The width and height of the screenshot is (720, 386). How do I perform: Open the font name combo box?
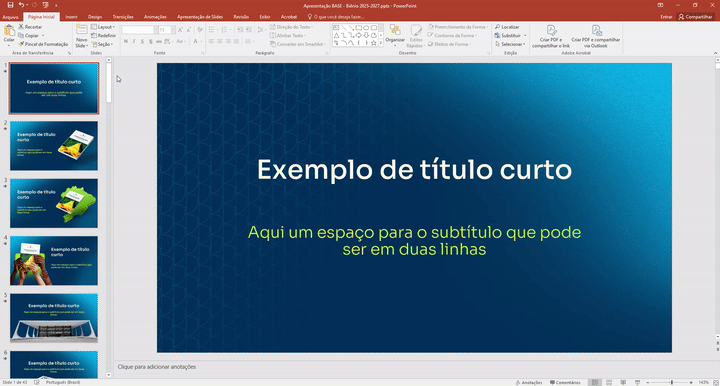coord(140,30)
